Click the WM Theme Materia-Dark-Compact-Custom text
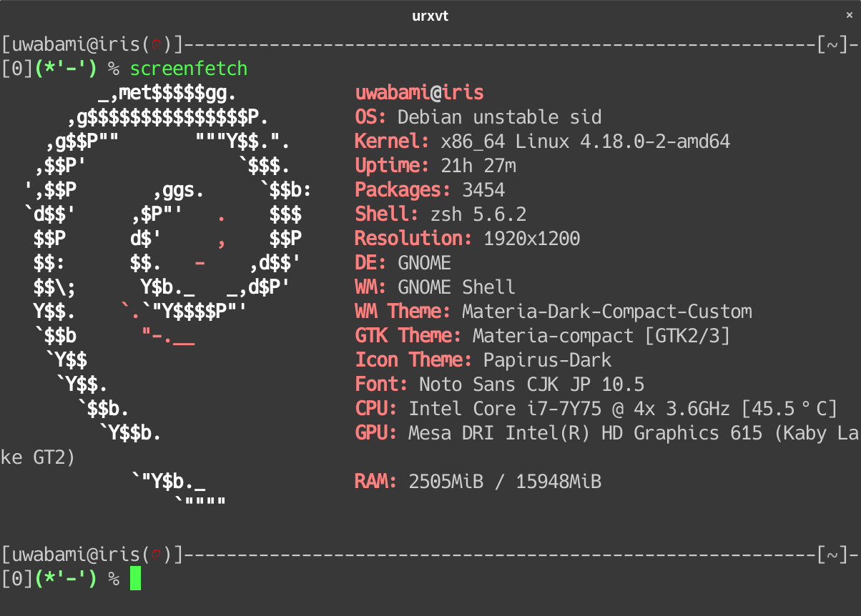Image resolution: width=861 pixels, height=616 pixels. [606, 312]
